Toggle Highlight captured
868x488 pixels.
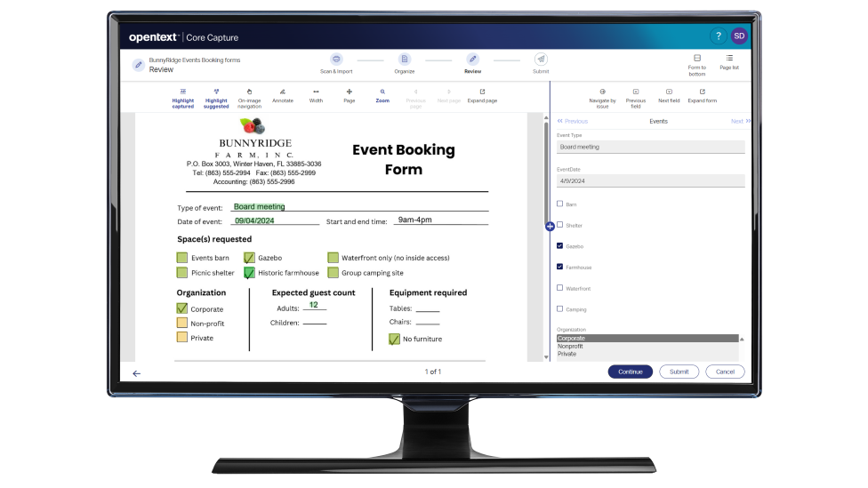(x=182, y=99)
